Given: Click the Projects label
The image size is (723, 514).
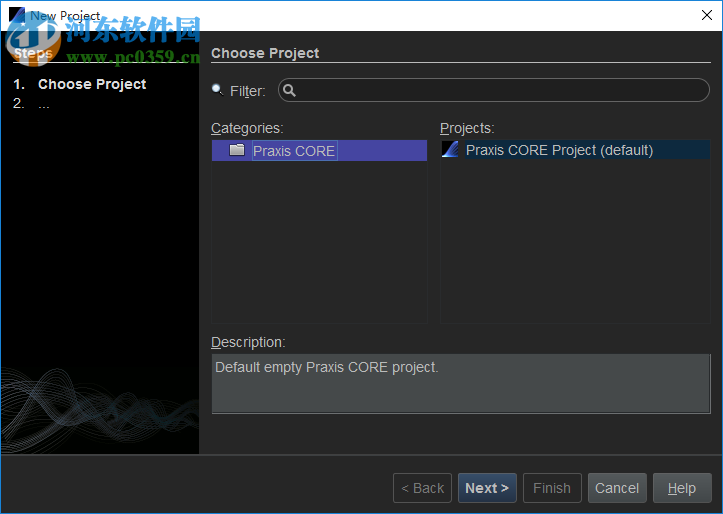Looking at the screenshot, I should 467,128.
